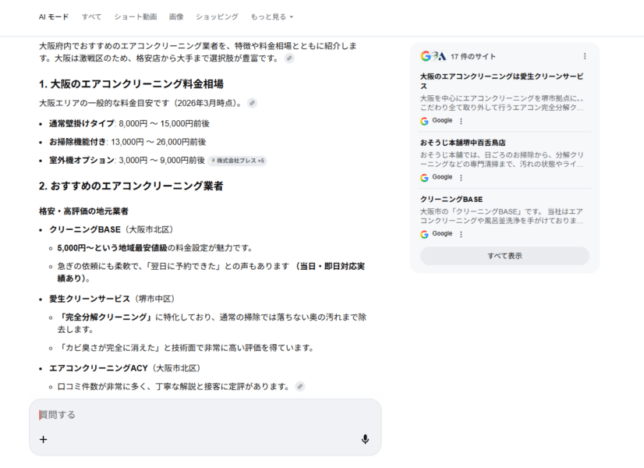Click 5,000円〜という地域最安値級 text
The image size is (644, 468).
point(112,248)
